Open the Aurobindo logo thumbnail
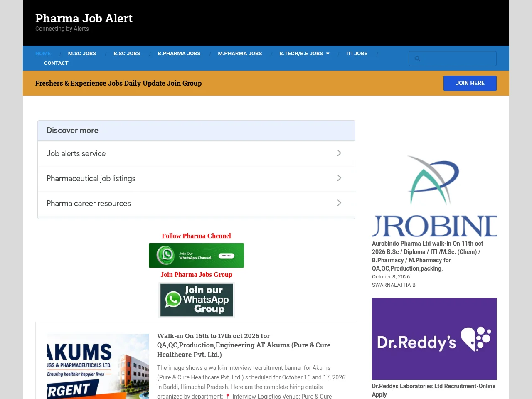This screenshot has height=399, width=532. (434, 195)
